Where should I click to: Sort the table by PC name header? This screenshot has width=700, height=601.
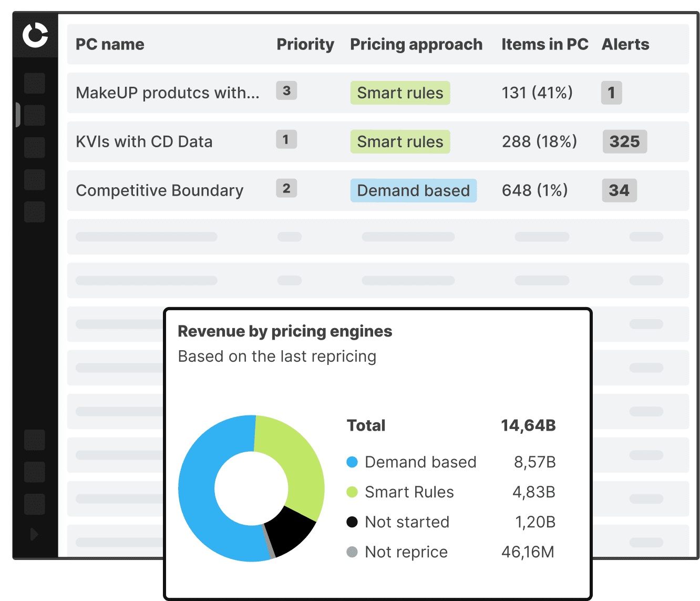pos(110,44)
